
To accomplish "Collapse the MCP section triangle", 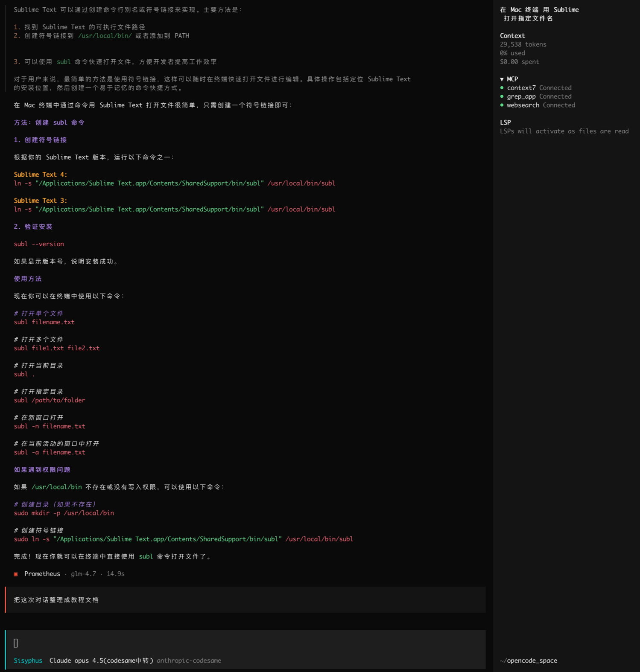I will coord(502,79).
